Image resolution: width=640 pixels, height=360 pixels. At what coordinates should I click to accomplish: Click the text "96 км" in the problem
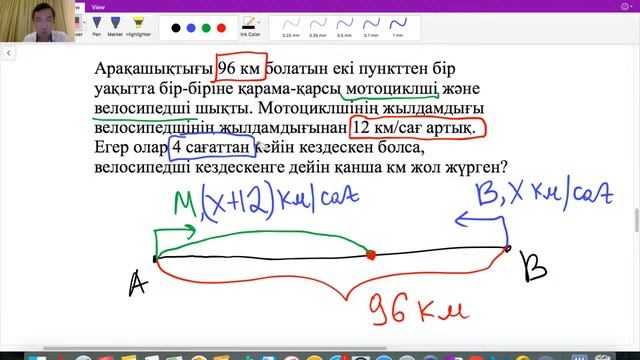pos(239,68)
